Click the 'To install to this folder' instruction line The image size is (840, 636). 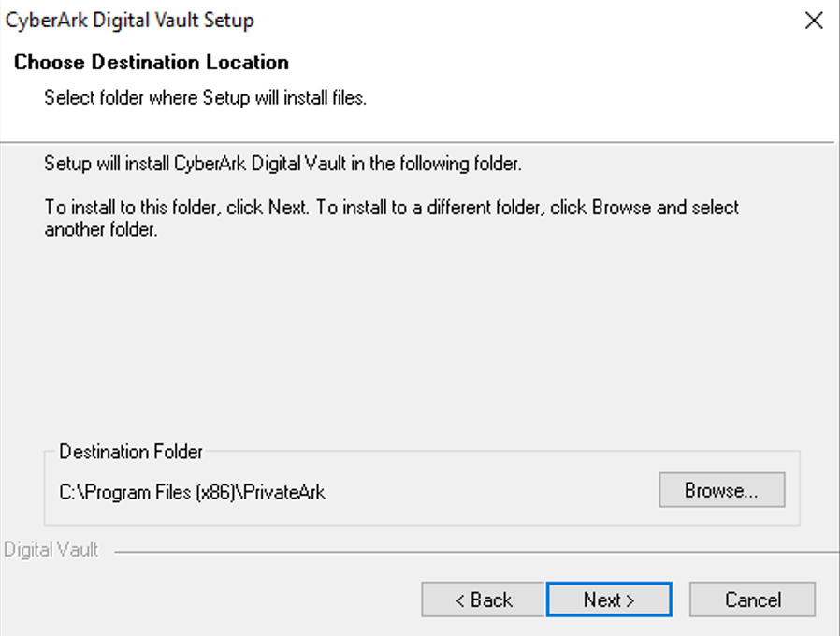392,208
